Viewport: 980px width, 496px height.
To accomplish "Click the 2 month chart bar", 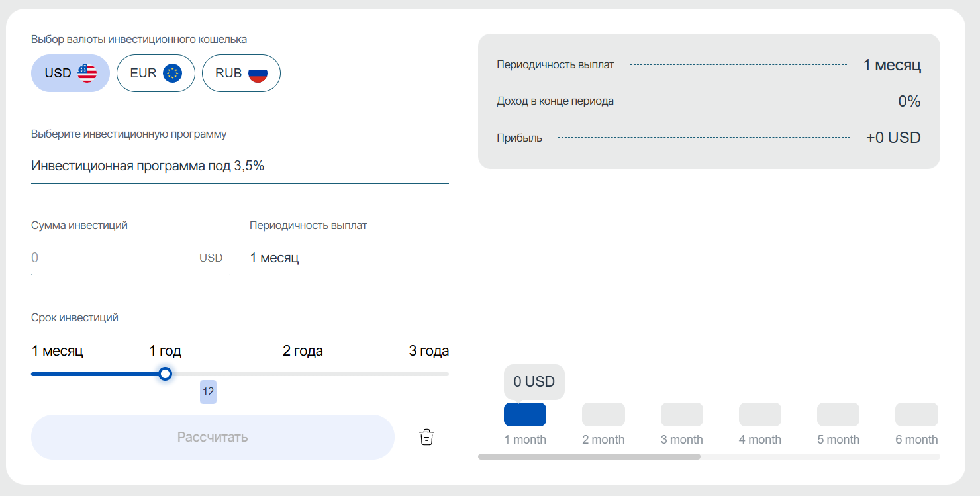I will tap(603, 415).
